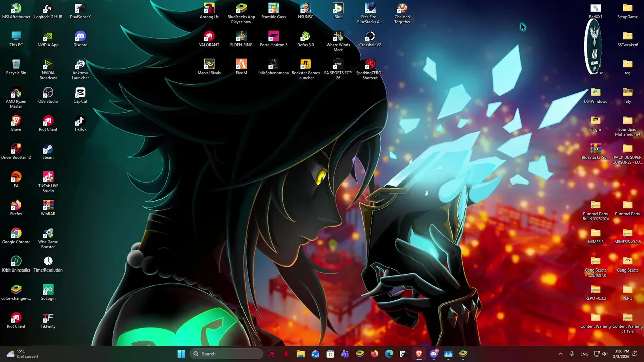
Task: Select the REPO v0.3.2 folder
Action: tap(596, 293)
